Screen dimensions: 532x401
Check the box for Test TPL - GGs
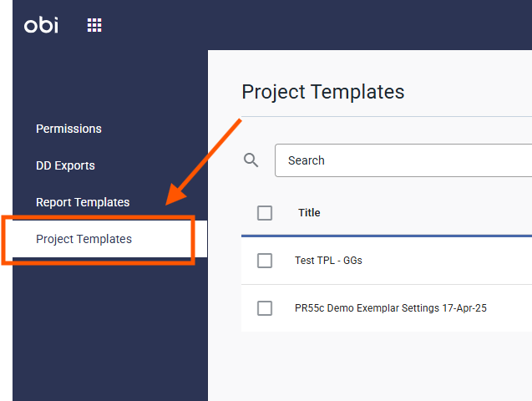tap(265, 261)
